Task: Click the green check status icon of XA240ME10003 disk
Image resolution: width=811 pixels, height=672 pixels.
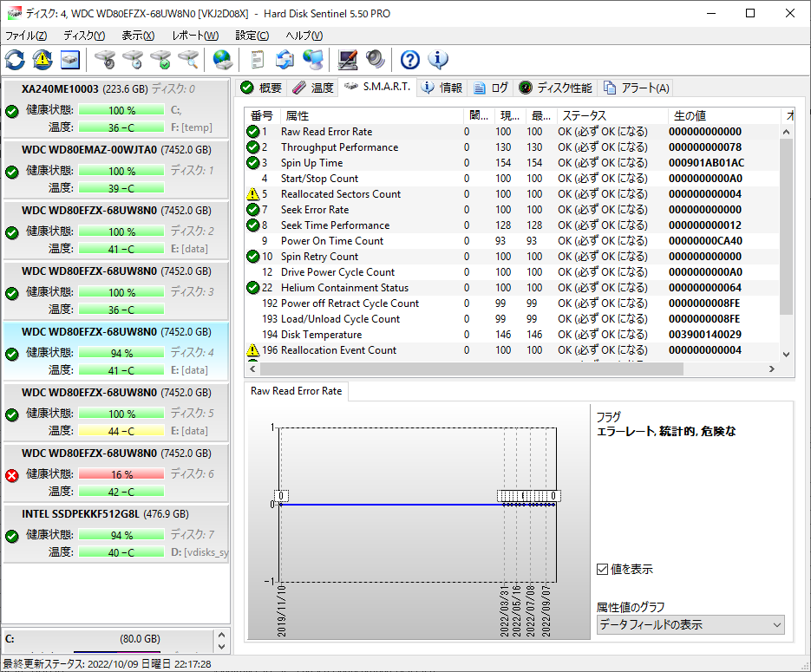Action: pos(12,111)
